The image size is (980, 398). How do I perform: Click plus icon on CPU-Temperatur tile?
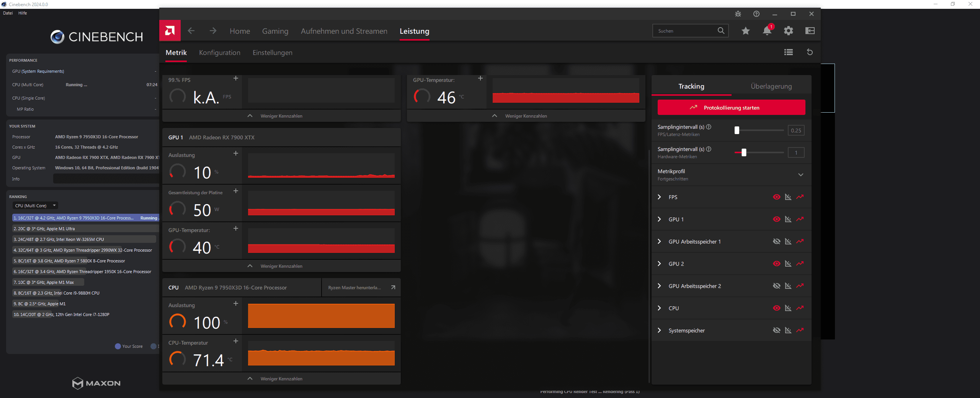coord(236,341)
